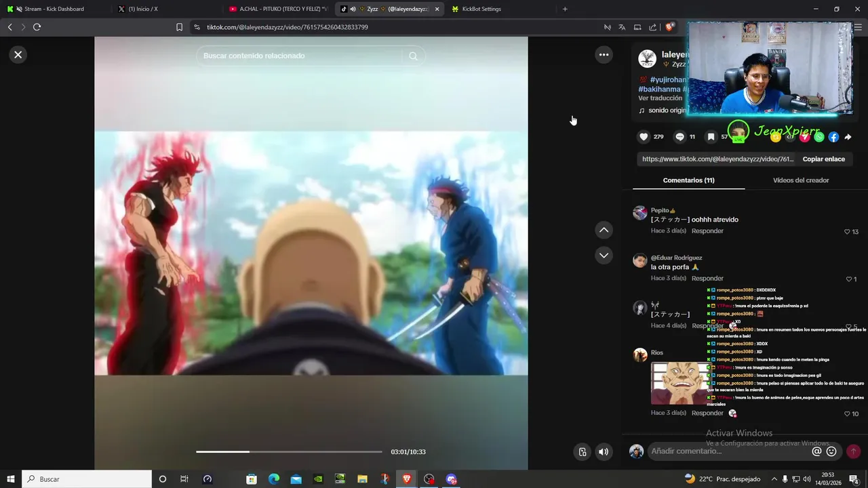Show hidden system tray icons
Image resolution: width=868 pixels, height=488 pixels.
click(774, 479)
